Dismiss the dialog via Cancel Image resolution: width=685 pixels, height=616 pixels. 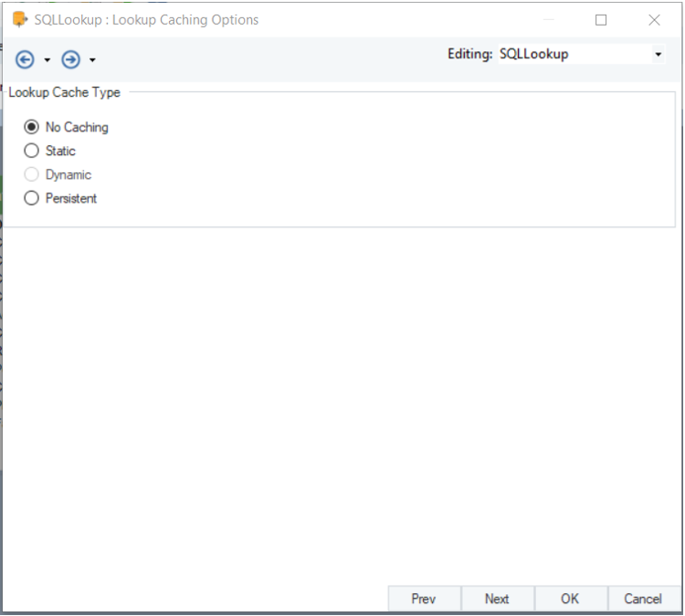click(x=643, y=599)
